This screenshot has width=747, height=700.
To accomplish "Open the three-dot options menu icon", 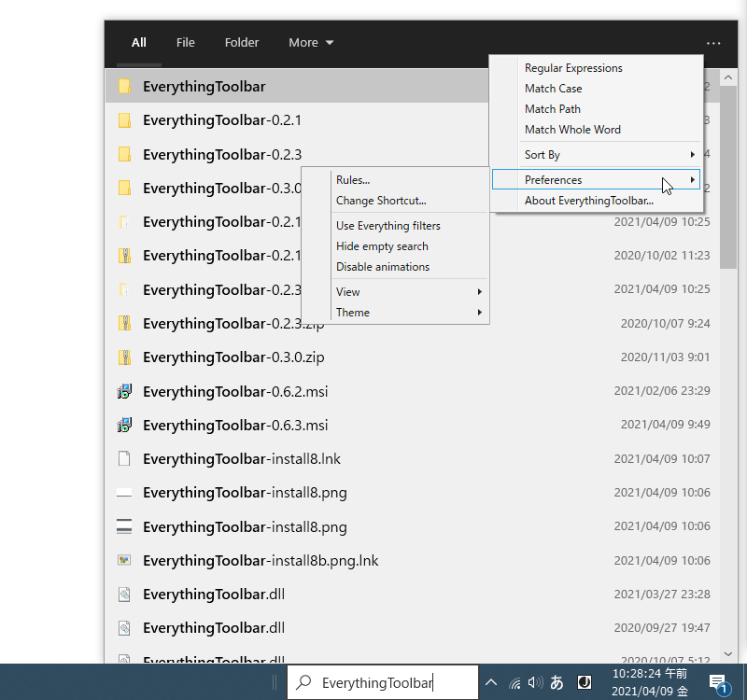I will click(x=713, y=43).
